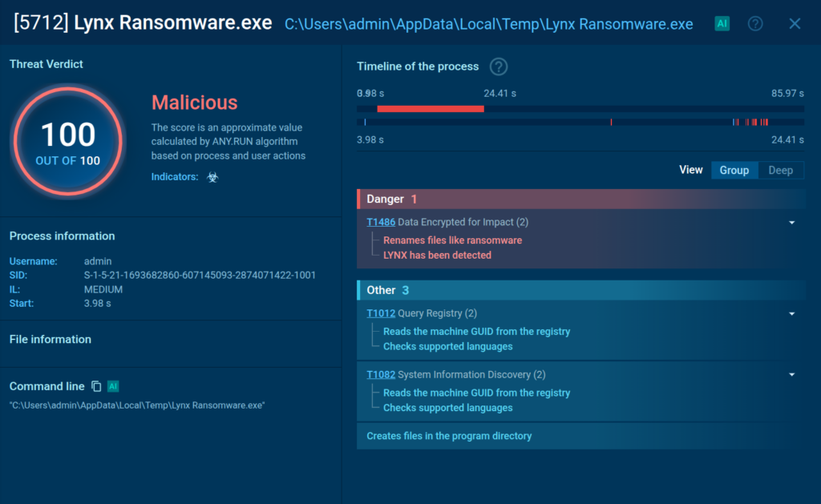Click the AI badge beside Command line
Viewport: 821px width, 504px height.
(113, 386)
